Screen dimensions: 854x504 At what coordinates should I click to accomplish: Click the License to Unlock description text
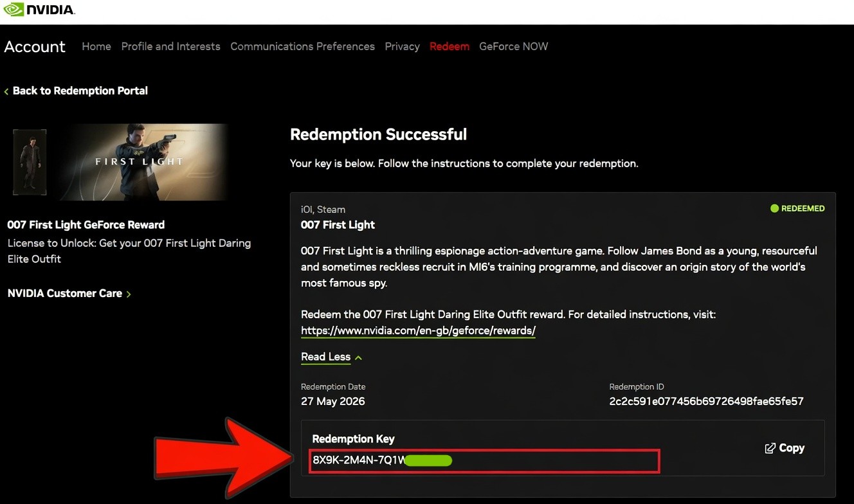129,251
